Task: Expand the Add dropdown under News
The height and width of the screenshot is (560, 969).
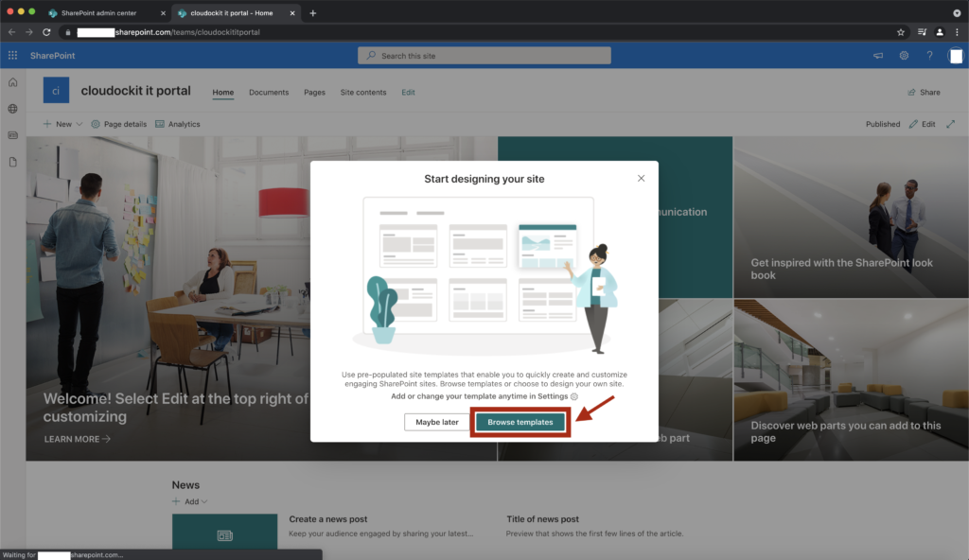Action: point(190,502)
